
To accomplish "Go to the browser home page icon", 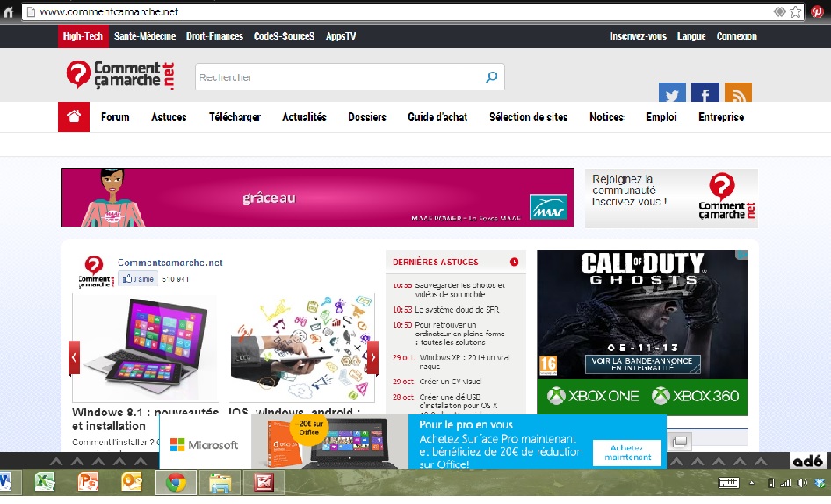I will [x=8, y=11].
